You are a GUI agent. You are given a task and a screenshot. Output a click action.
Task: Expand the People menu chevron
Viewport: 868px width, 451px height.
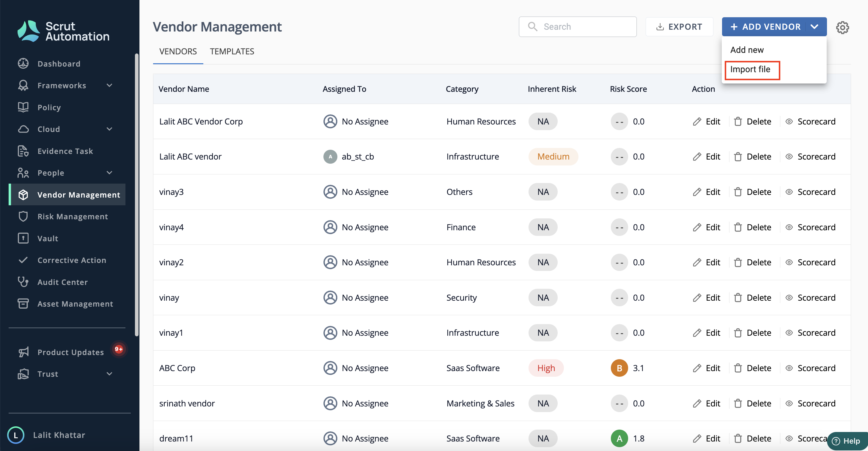(x=109, y=173)
